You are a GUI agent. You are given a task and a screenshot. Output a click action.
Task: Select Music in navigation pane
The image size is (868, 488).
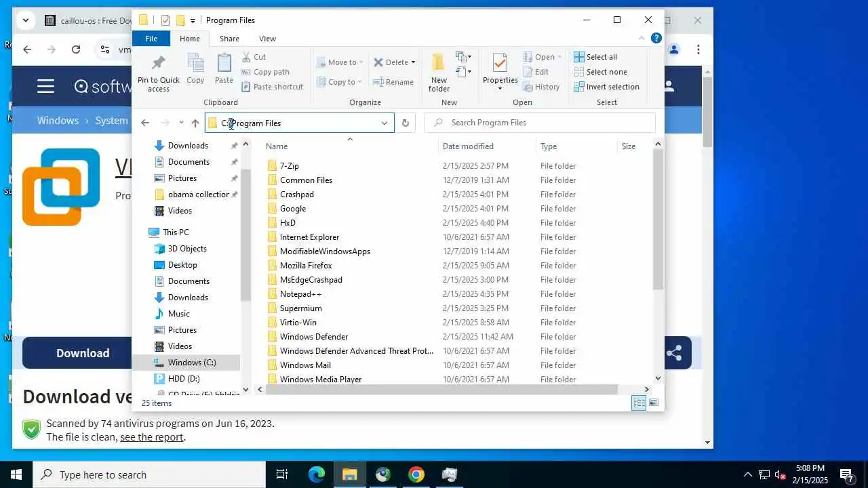coord(179,314)
